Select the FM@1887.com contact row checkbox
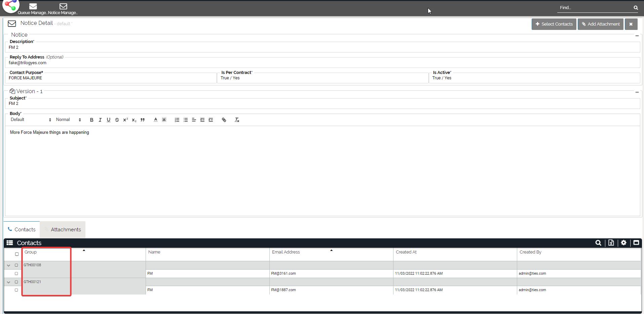 coord(16,290)
